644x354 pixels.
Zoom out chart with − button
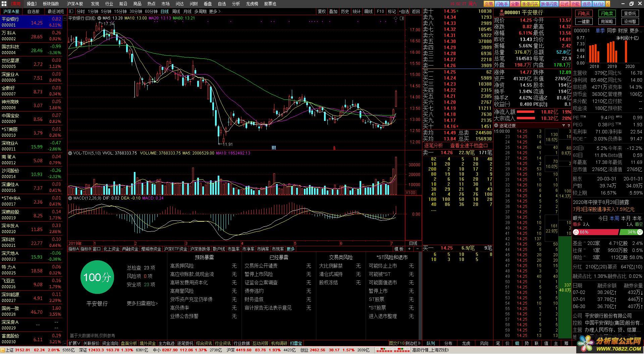[417, 249]
